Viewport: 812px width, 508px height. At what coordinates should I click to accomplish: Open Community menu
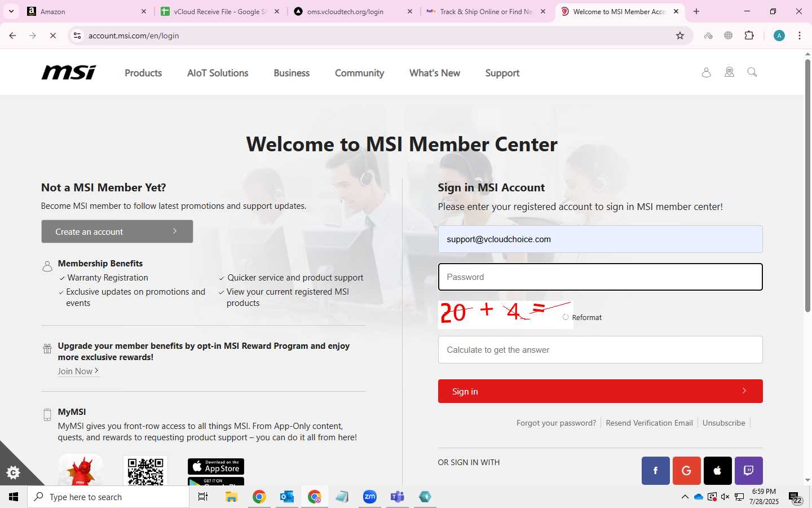(x=359, y=73)
